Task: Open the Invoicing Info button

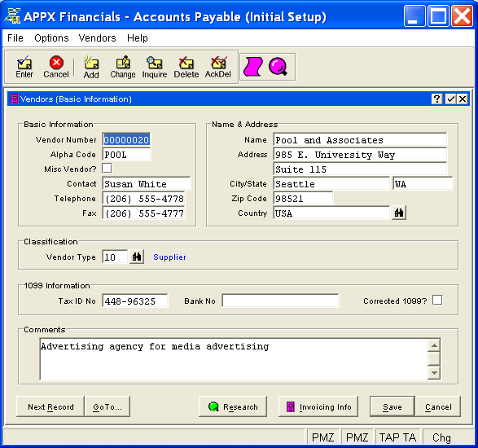Action: point(318,406)
